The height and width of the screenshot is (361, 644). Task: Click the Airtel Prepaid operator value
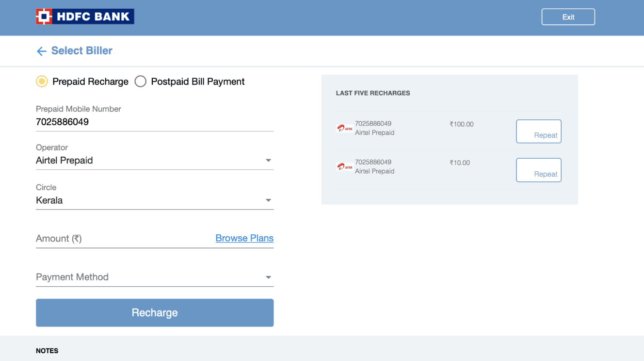pos(64,161)
